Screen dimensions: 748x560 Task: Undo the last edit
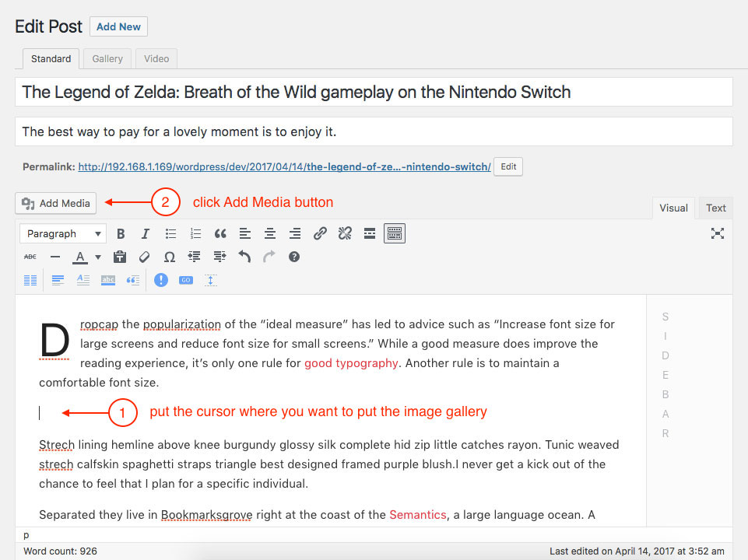(x=244, y=257)
